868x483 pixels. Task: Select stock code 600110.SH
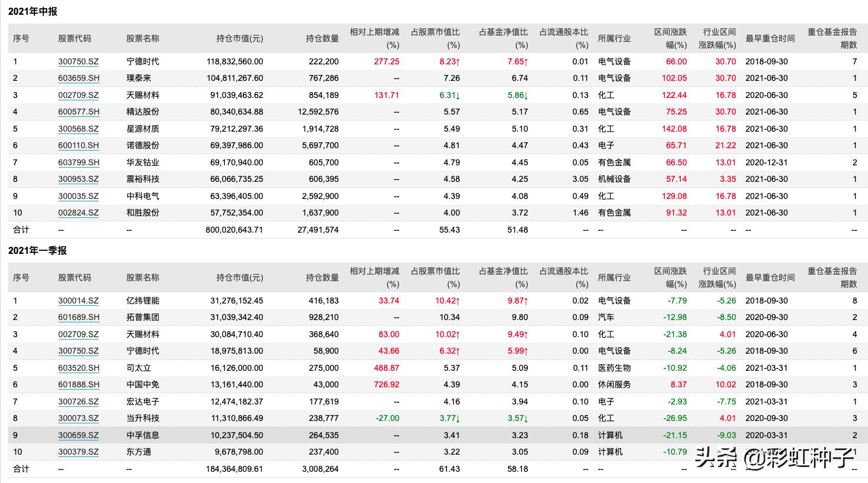79,145
